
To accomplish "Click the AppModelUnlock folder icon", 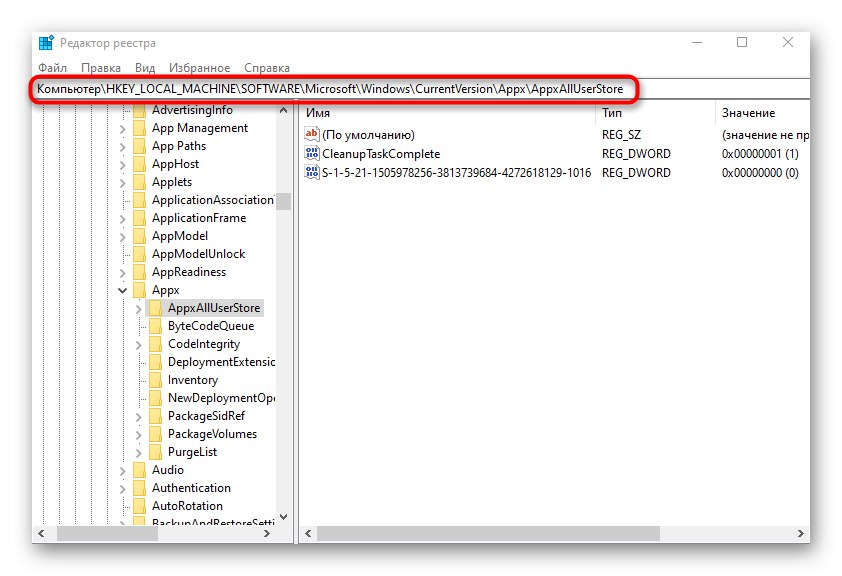I will (x=140, y=254).
